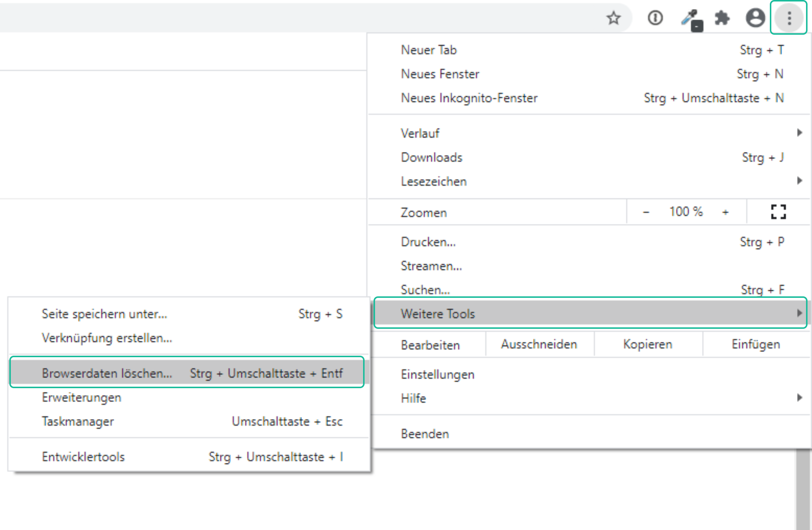This screenshot has width=812, height=530.
Task: Increase zoom with the plus button
Action: (725, 212)
